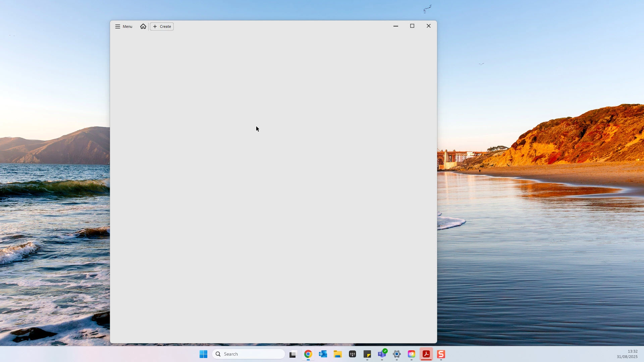Open the hamburger Menu in Acrobat
This screenshot has width=644, height=362.
coord(124,26)
